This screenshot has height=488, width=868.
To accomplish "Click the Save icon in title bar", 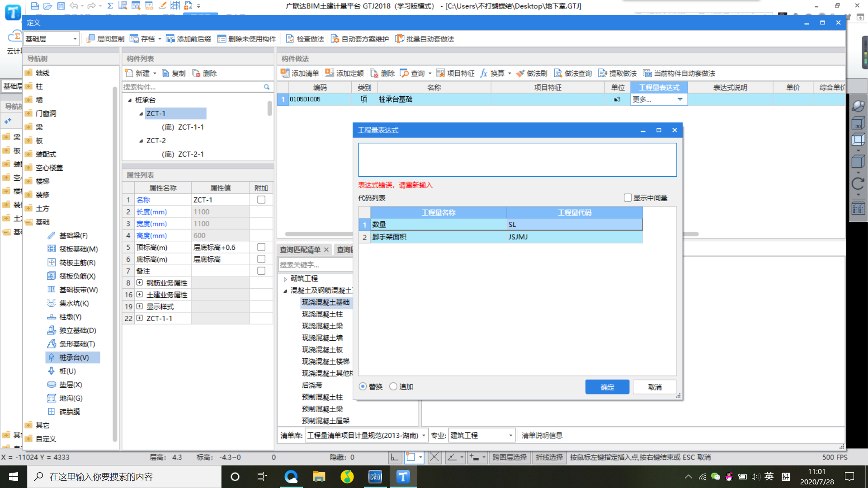I will [61, 6].
